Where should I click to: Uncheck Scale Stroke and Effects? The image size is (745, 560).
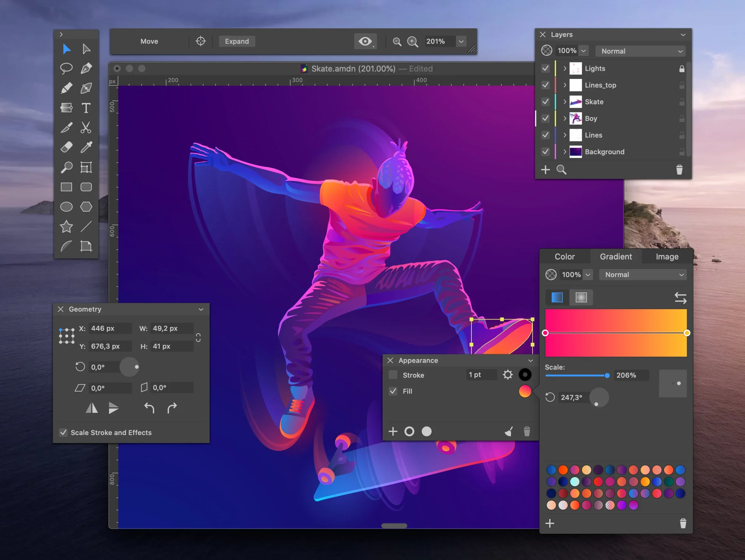point(63,433)
